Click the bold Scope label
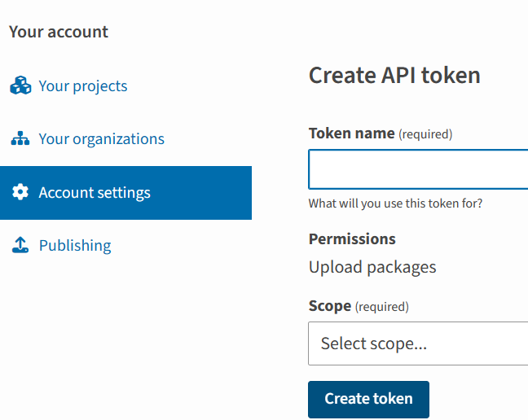Viewport: 528px width, 420px height. [x=330, y=306]
